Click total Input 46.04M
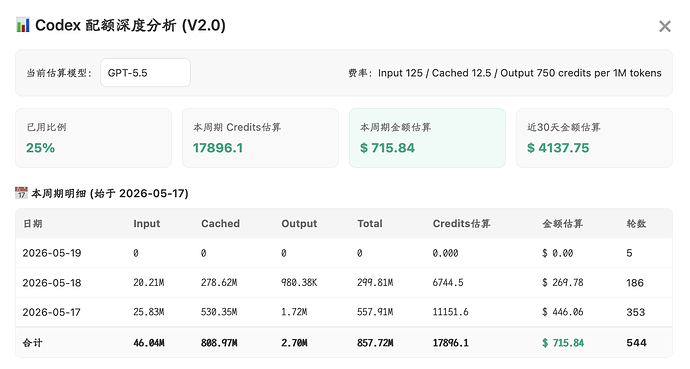Viewport: 690px width, 369px height. [x=149, y=343]
